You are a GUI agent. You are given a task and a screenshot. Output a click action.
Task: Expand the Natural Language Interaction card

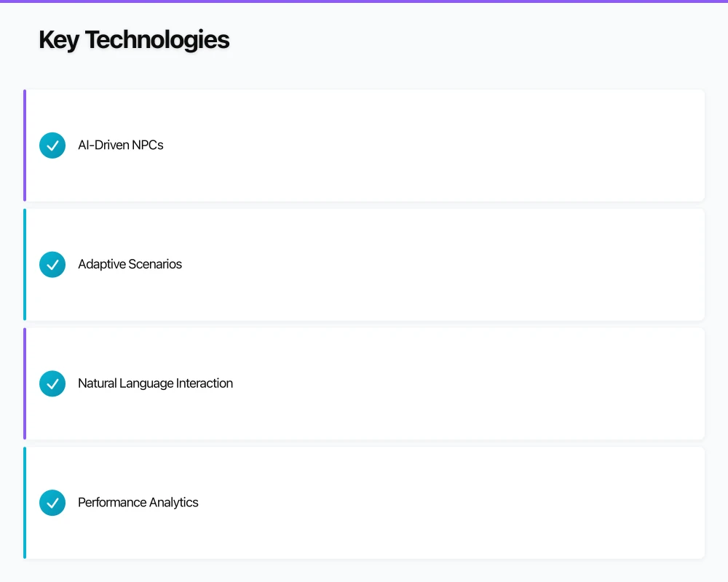364,383
